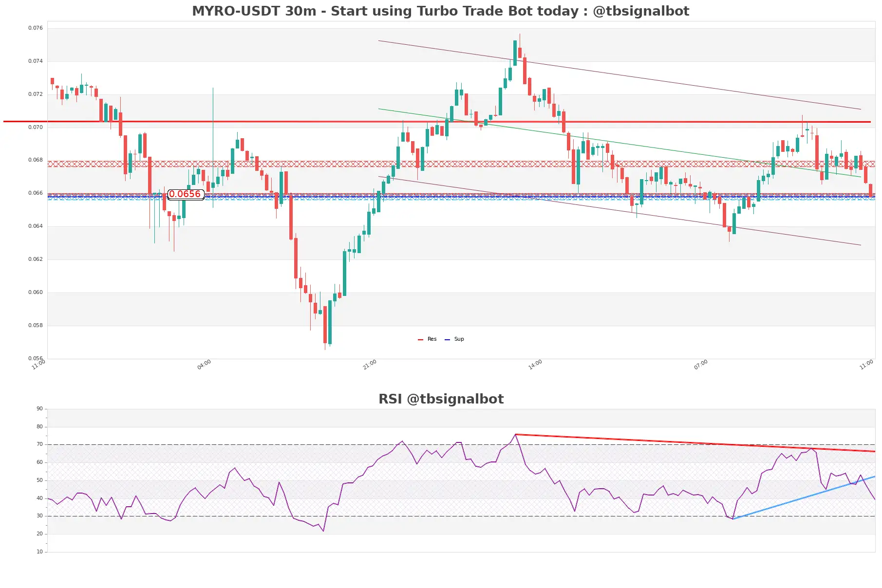Select the 10 label on RSI axis
Screen dimensions: 882x588
pos(39,552)
